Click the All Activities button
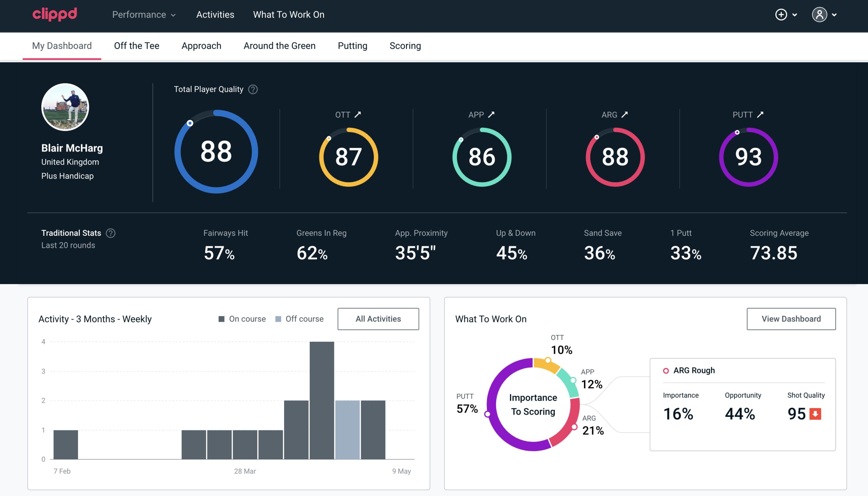 378,319
